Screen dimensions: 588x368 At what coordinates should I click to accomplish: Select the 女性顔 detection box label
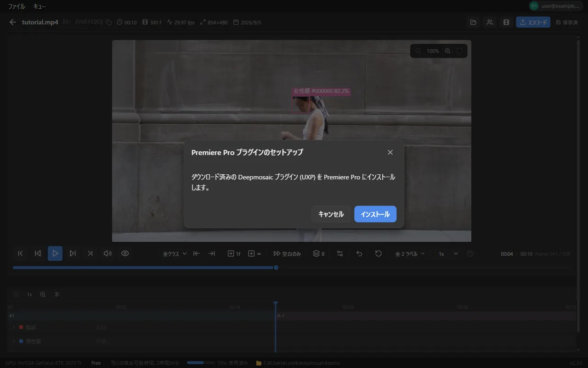321,91
